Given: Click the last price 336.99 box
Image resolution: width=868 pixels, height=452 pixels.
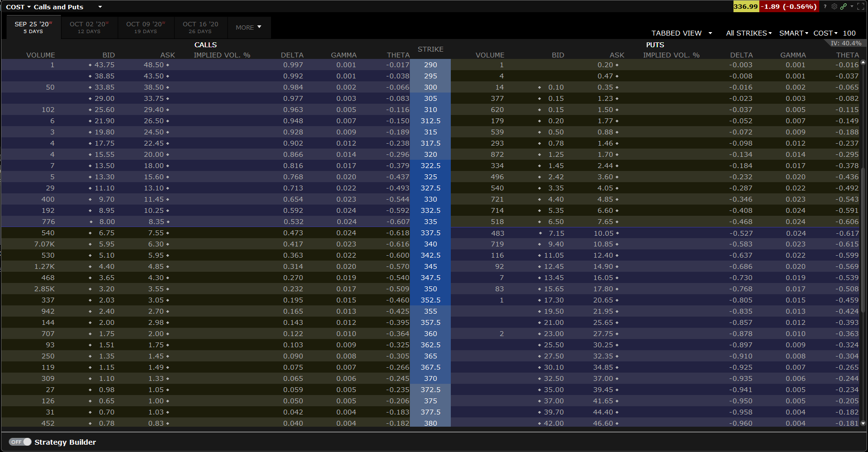Looking at the screenshot, I should (746, 6).
